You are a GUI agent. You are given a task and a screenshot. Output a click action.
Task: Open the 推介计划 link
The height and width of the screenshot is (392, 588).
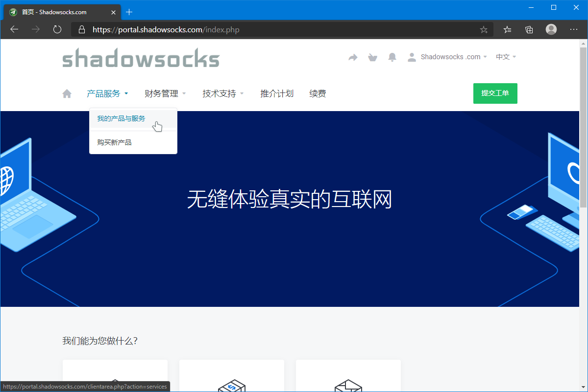tap(277, 93)
